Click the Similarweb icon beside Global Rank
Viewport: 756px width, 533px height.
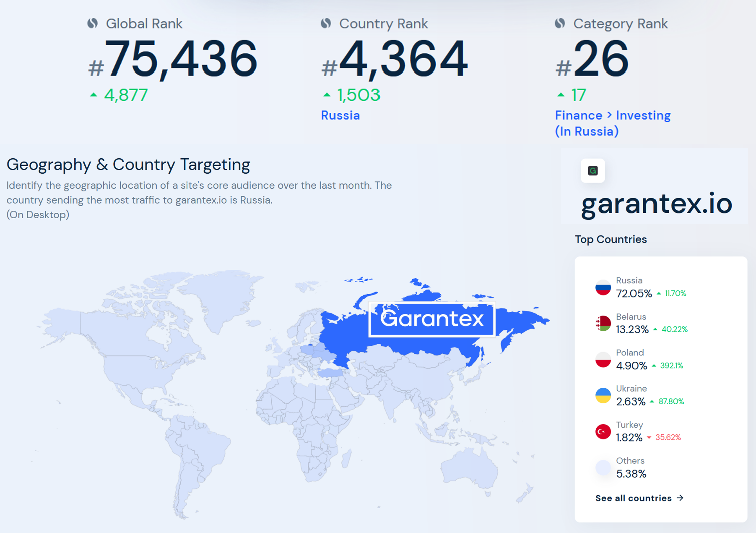93,23
